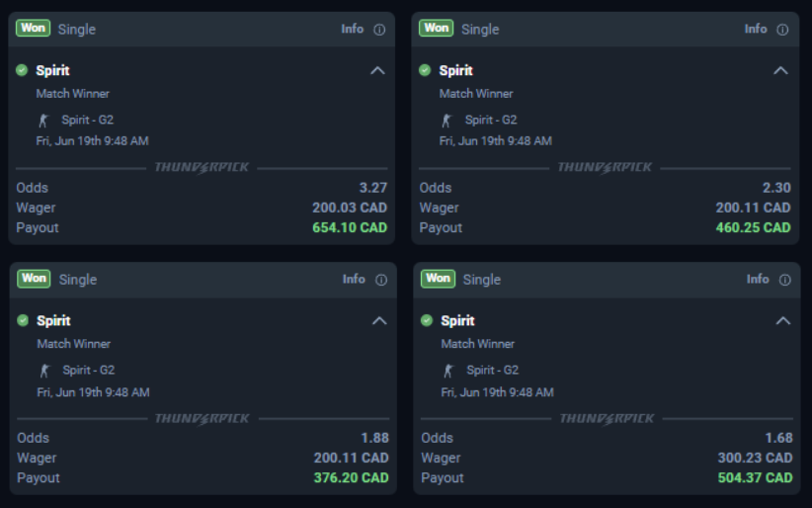
Task: Click Won badge on bet with odds 2.30
Action: [436, 28]
